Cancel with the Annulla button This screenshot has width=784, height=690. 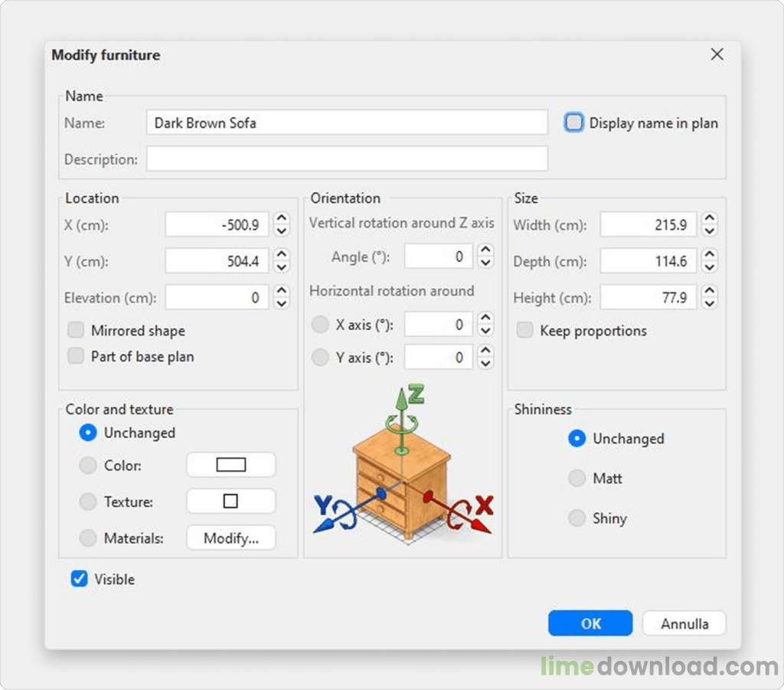tap(684, 623)
